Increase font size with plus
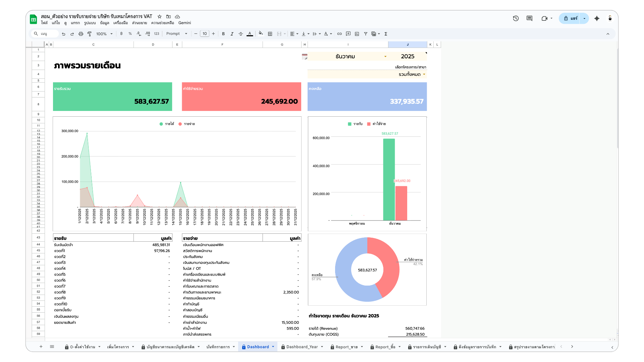This screenshot has height=362, width=644. tap(213, 34)
